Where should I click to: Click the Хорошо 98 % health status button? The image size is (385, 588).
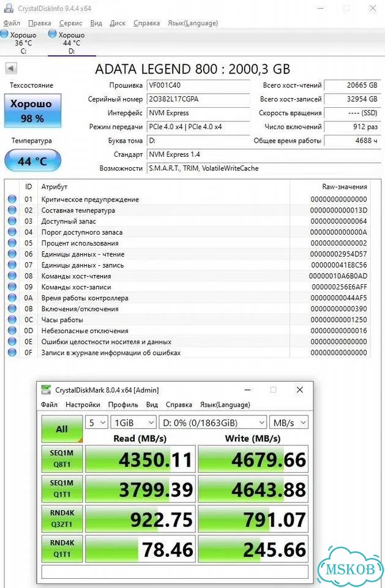pos(32,111)
